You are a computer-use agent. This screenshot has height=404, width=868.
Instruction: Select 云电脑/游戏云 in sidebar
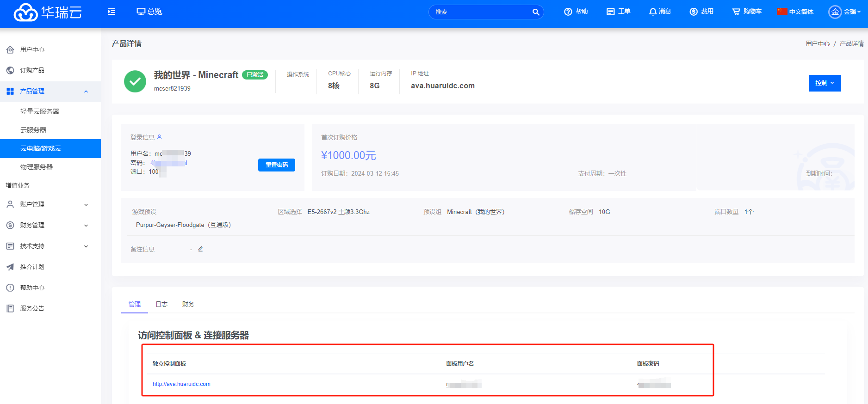pos(50,148)
